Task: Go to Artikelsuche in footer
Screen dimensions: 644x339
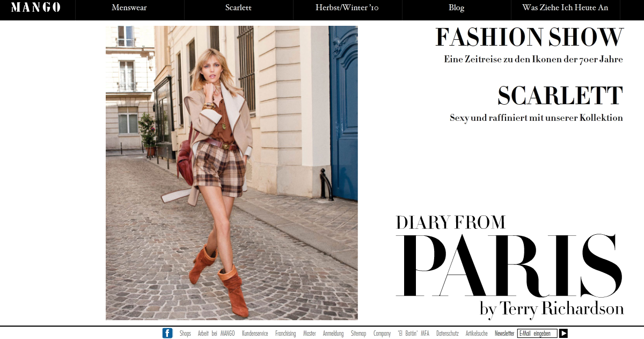Action: (477, 334)
